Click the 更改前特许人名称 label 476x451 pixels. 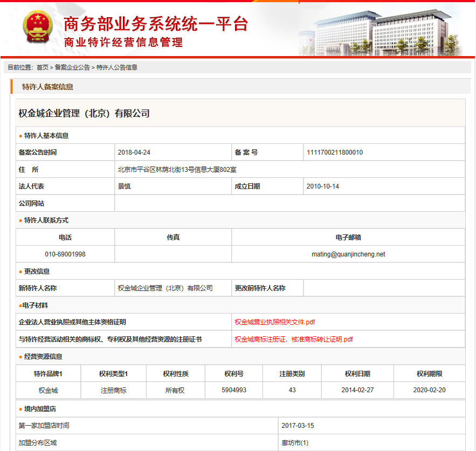pos(260,288)
